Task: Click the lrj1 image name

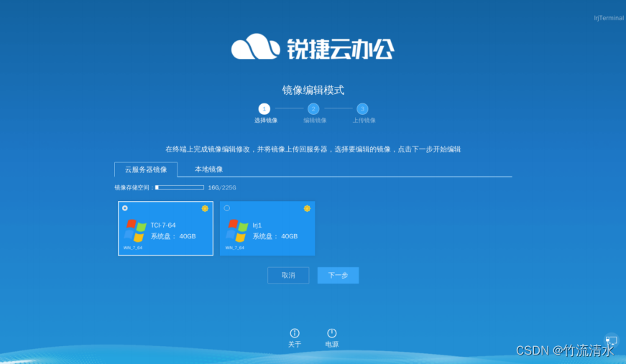Action: pos(257,225)
